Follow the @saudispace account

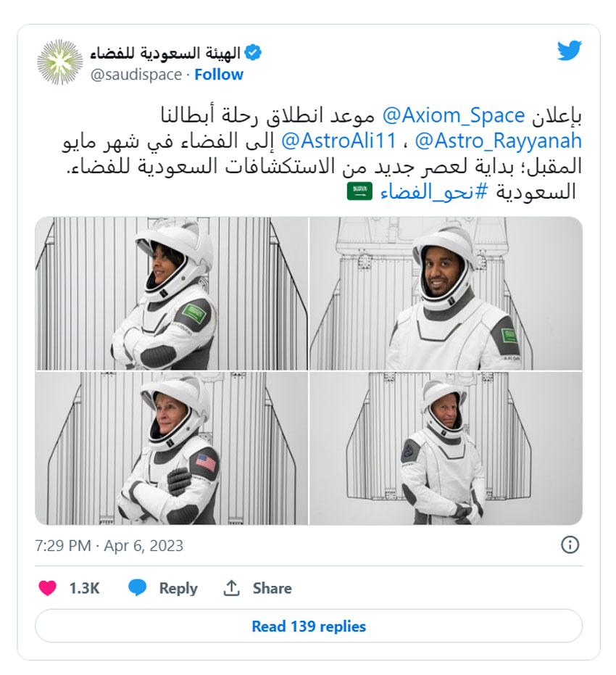tap(219, 75)
